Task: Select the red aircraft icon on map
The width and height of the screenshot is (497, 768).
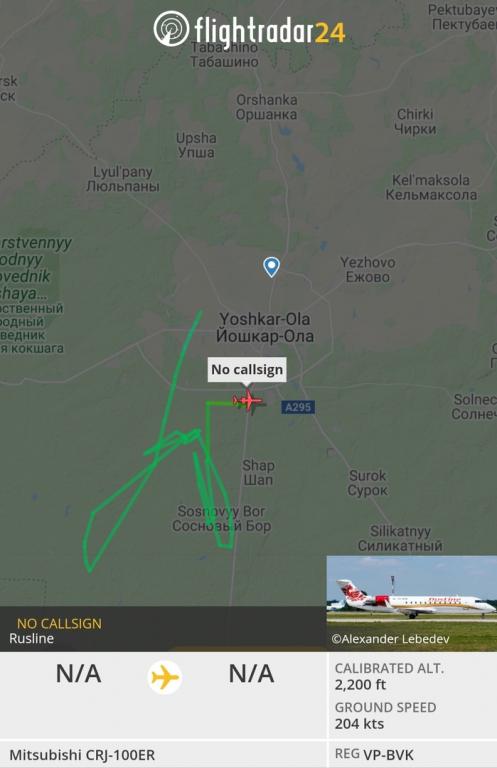Action: pyautogui.click(x=248, y=401)
